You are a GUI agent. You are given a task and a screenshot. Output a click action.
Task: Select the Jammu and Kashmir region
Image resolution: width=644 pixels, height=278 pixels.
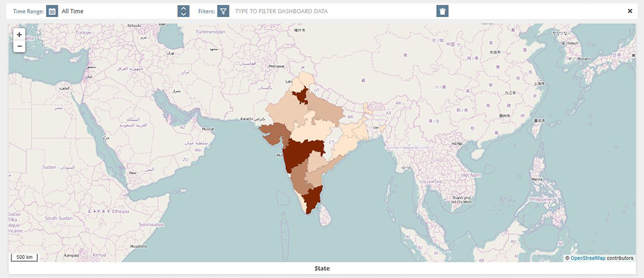307,80
